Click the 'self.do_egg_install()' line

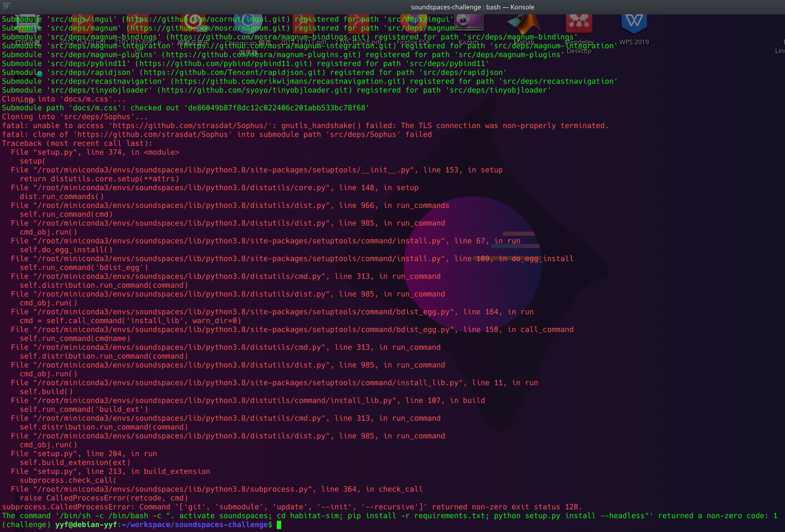[66, 250]
